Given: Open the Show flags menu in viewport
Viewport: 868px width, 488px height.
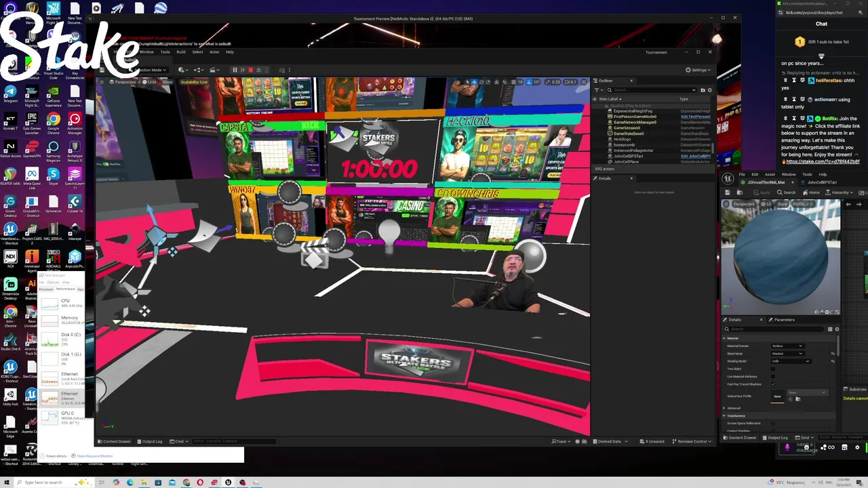Looking at the screenshot, I should pyautogui.click(x=167, y=82).
